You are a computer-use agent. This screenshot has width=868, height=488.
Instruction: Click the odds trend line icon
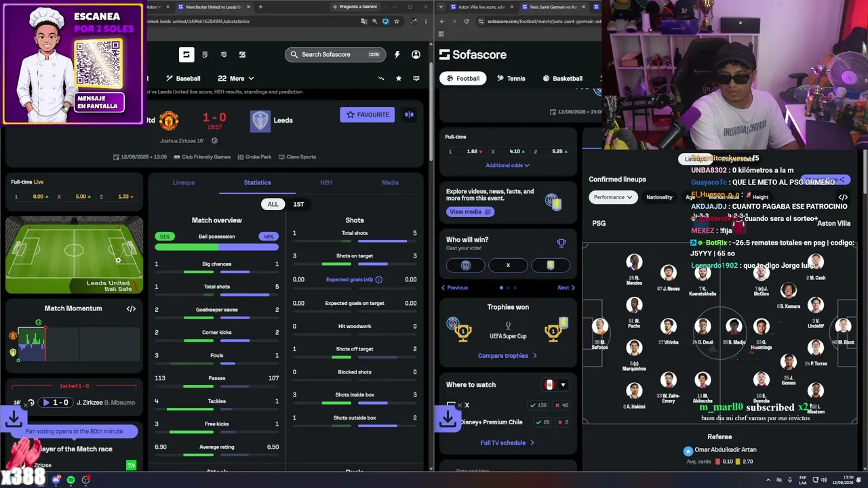tap(381, 79)
